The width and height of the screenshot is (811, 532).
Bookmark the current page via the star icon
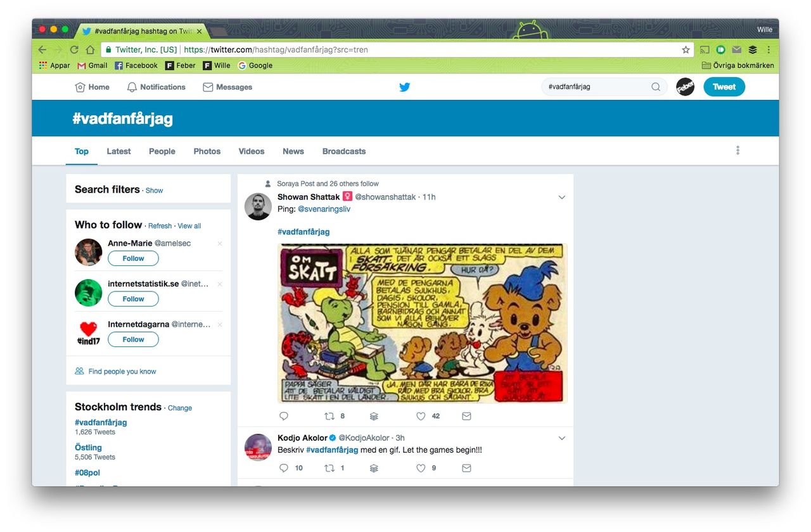[x=686, y=49]
